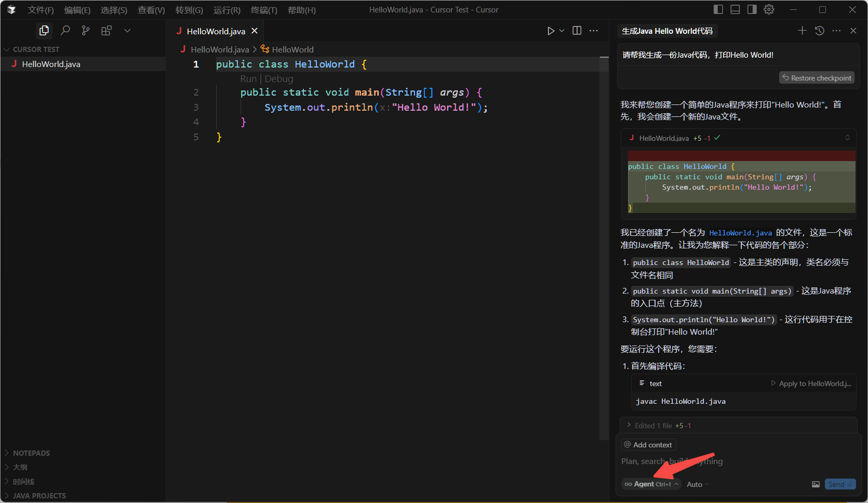Click line number 3 in the gutter
The width and height of the screenshot is (868, 503).
click(x=196, y=108)
